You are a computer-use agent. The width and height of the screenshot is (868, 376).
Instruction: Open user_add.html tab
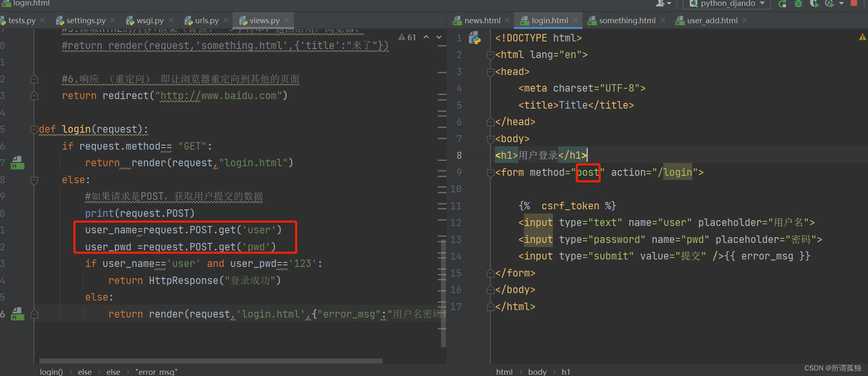pyautogui.click(x=712, y=20)
